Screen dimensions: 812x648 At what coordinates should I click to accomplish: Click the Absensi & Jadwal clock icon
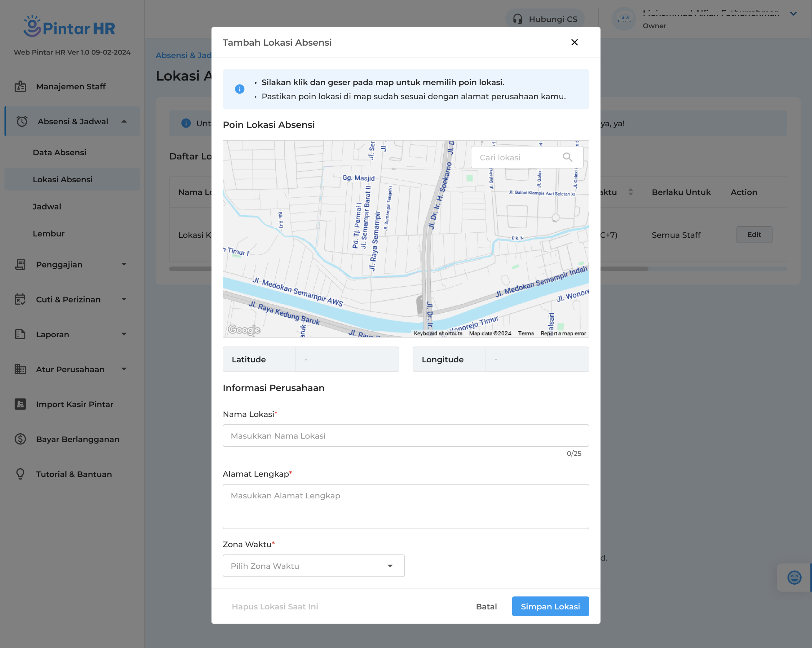click(22, 121)
